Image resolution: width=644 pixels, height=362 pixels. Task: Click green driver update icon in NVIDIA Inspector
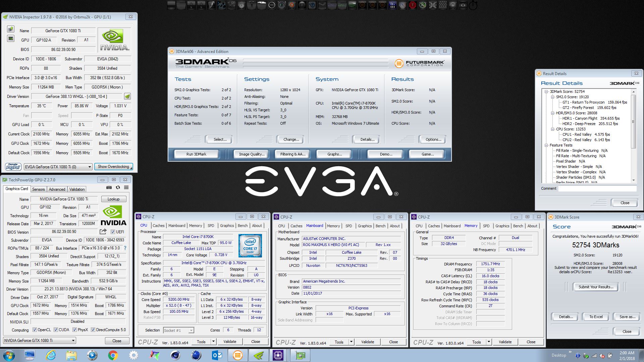[127, 97]
